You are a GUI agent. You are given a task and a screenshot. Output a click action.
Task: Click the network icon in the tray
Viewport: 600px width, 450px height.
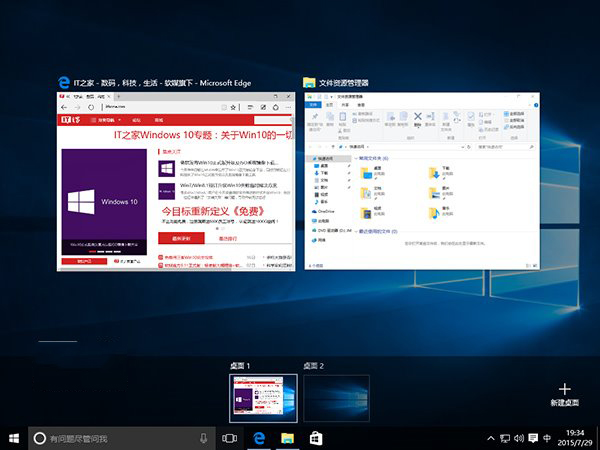(504, 438)
